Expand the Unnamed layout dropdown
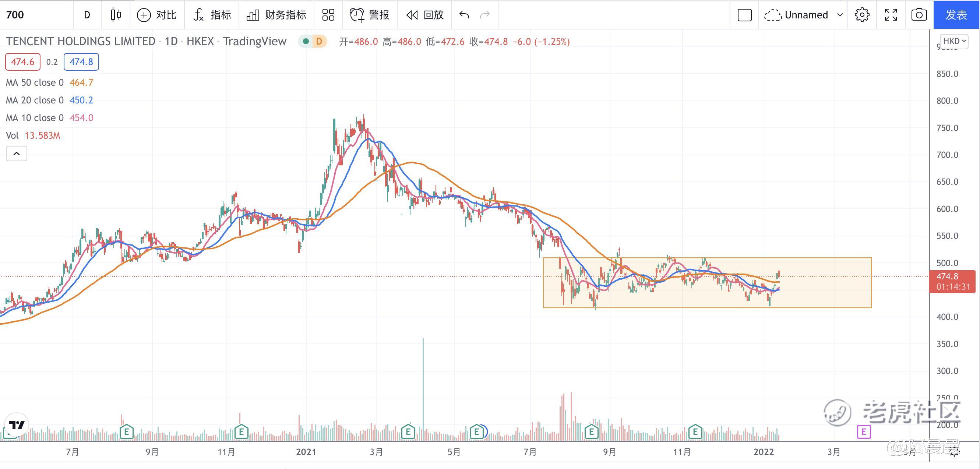980x469 pixels. tap(840, 15)
